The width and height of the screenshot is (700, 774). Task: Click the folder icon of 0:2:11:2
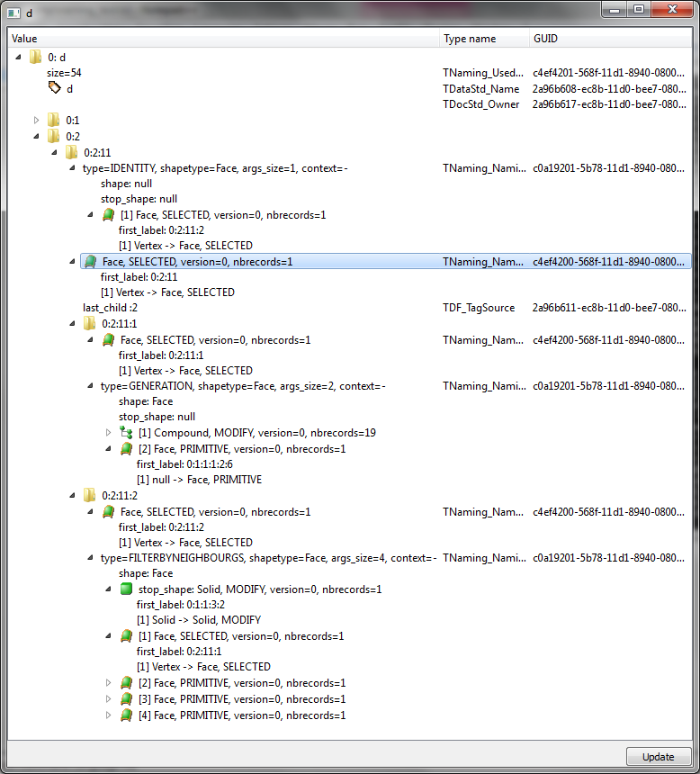click(90, 495)
